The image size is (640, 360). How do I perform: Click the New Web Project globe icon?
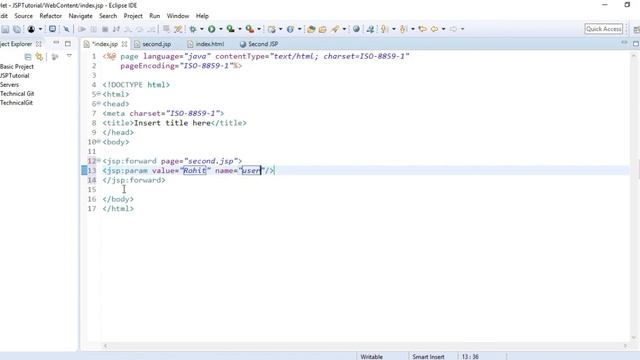[x=290, y=29]
